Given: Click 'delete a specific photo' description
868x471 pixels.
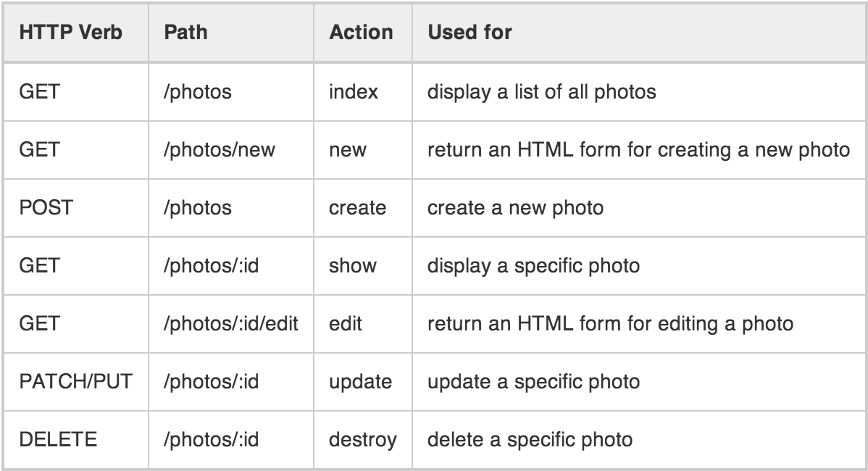Looking at the screenshot, I should point(530,440).
